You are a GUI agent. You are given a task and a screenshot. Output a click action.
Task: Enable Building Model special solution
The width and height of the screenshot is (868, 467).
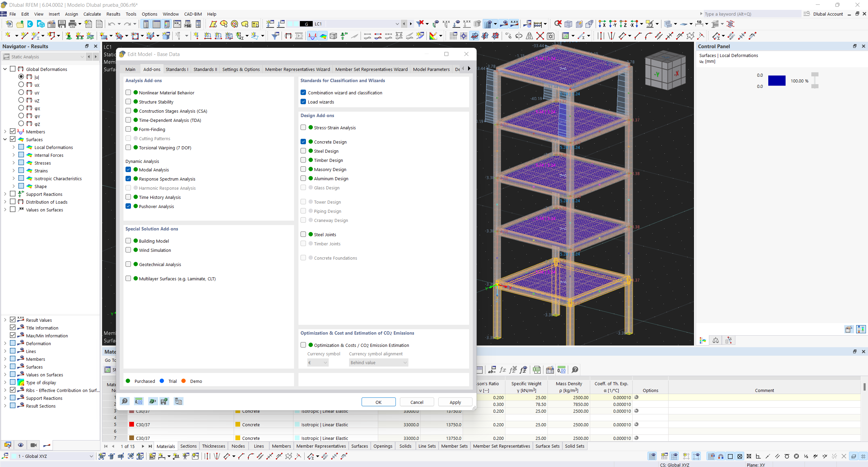click(x=128, y=241)
